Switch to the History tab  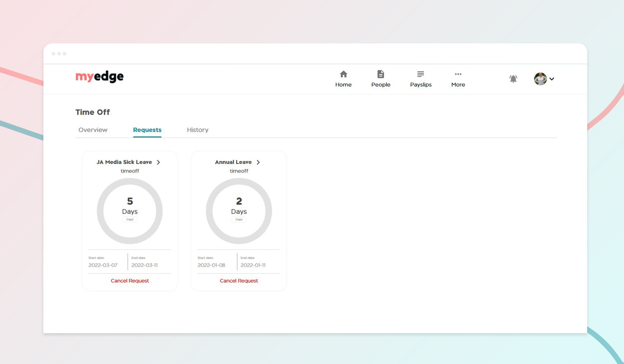197,130
